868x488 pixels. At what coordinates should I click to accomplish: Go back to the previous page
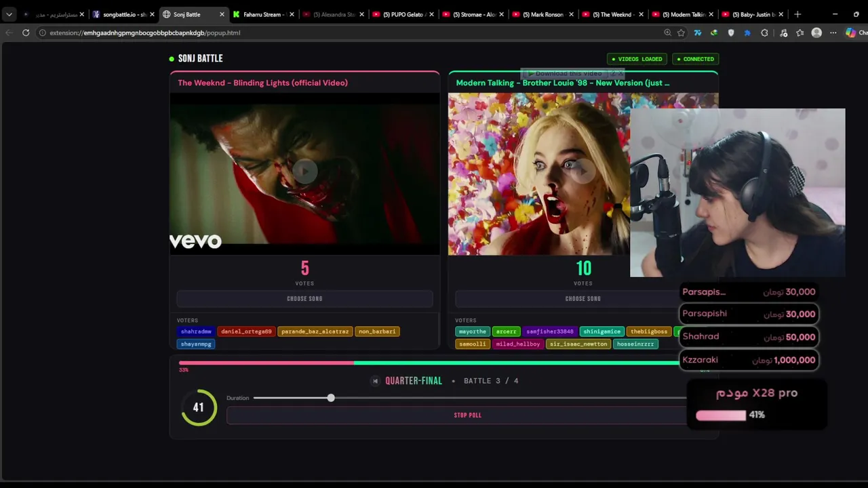coord(9,33)
